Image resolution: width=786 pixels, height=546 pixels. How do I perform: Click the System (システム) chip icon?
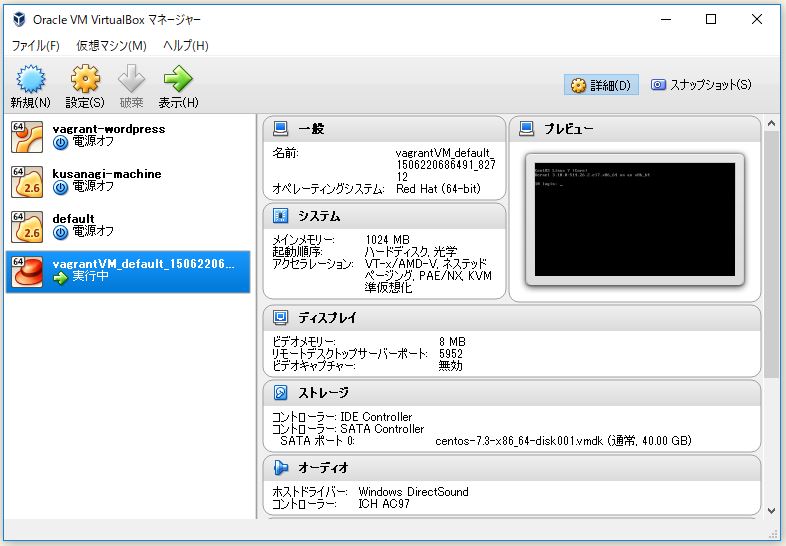(x=280, y=216)
